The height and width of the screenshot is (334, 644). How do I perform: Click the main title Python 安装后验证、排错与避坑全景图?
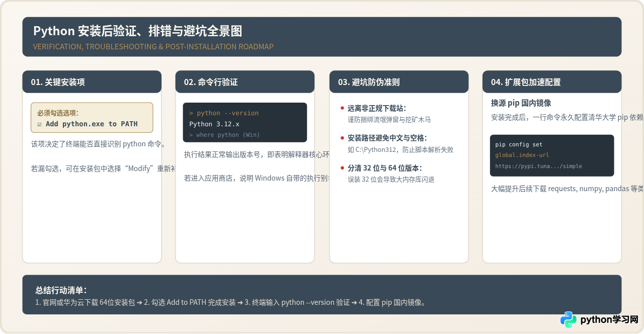138,31
